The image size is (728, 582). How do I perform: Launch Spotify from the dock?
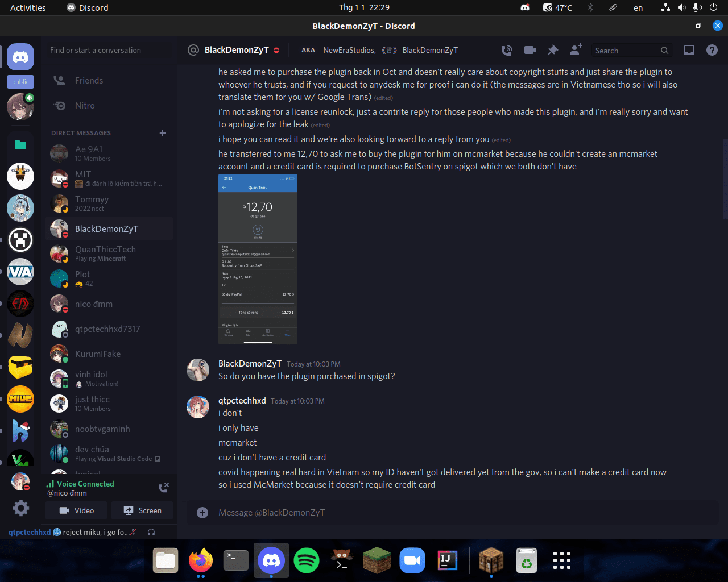(307, 561)
